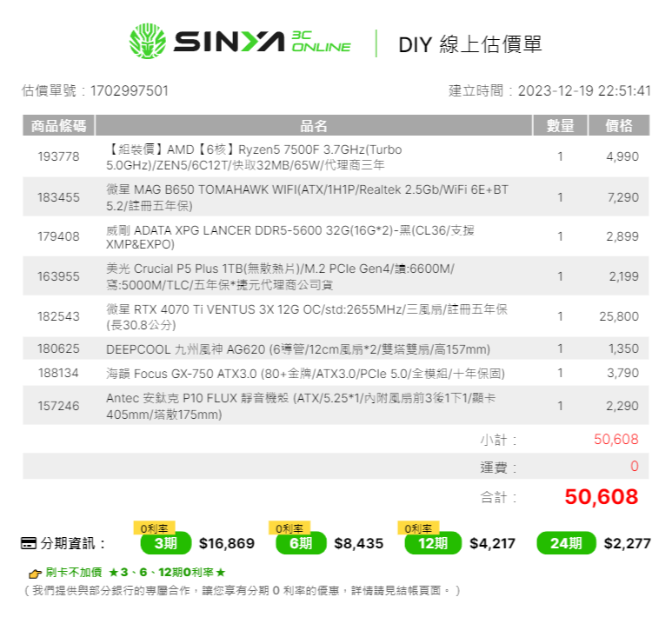Image resolution: width=672 pixels, height=617 pixels.
Task: Click the MAG B650 TOMAHAWK WIFI product name
Action: 307,197
